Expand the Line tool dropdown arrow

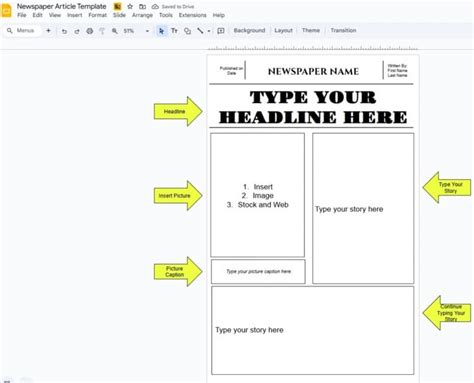click(209, 31)
